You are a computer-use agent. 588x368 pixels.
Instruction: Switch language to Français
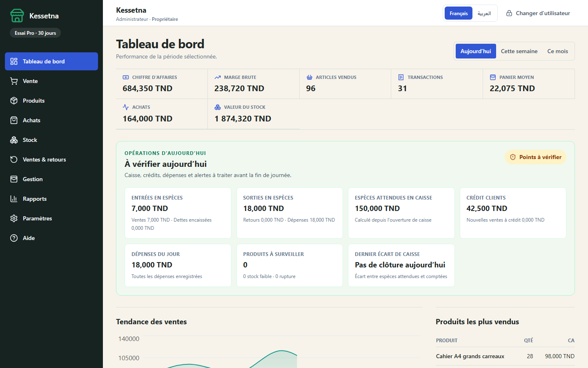click(x=459, y=13)
